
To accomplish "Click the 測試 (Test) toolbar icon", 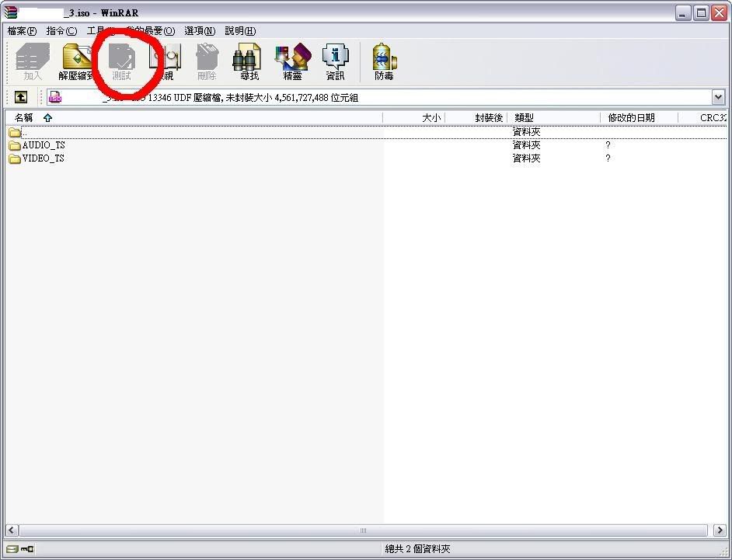I will 121,61.
